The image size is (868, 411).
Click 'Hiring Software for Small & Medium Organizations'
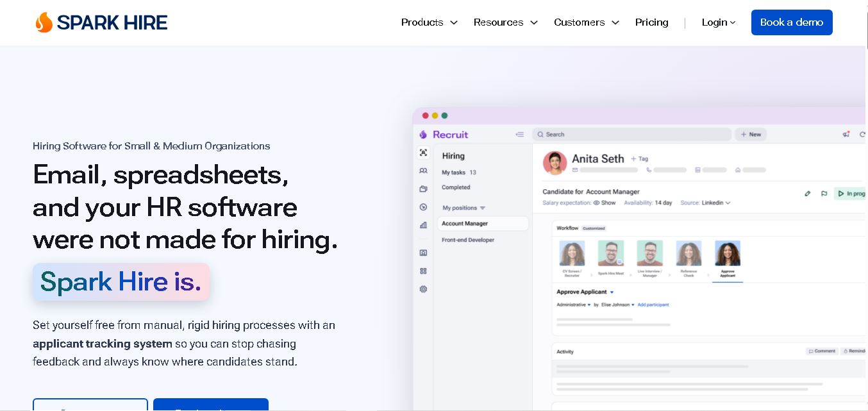[151, 146]
